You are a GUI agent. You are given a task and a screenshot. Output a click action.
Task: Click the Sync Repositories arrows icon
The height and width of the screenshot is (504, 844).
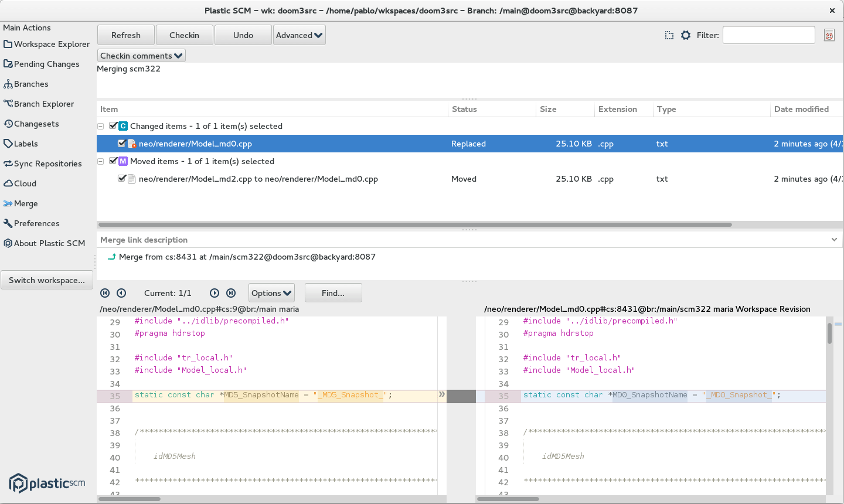(8, 164)
